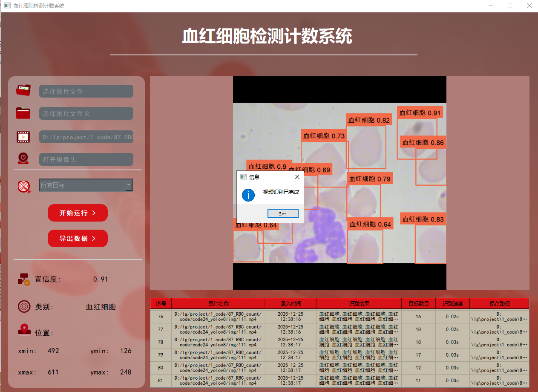Click the webcam camera icon
The width and height of the screenshot is (538, 392).
(23, 159)
